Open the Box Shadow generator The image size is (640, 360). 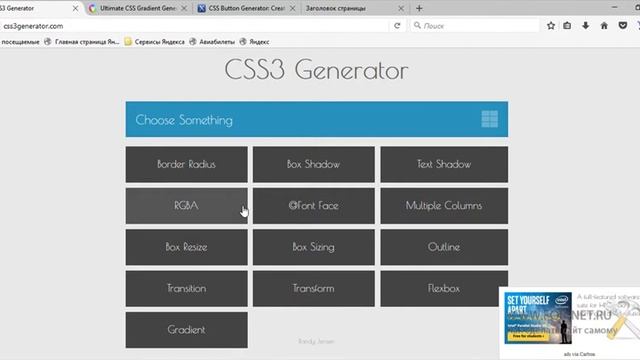[x=313, y=164]
